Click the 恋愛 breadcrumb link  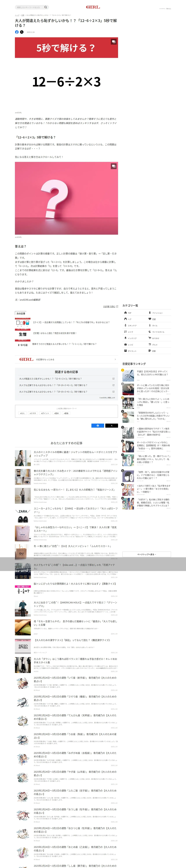(23, 15)
